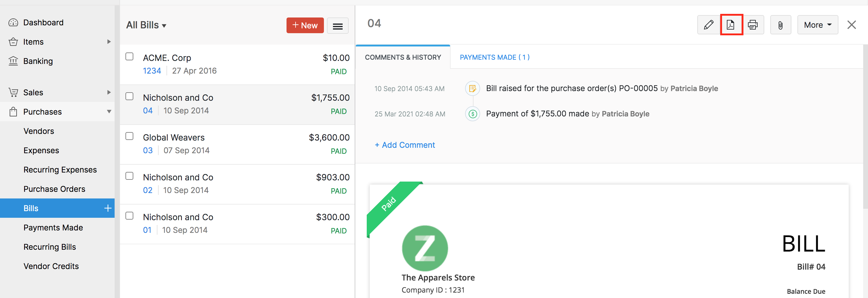Attach a file with paperclip icon
Image resolution: width=868 pixels, height=298 pixels.
pos(780,25)
